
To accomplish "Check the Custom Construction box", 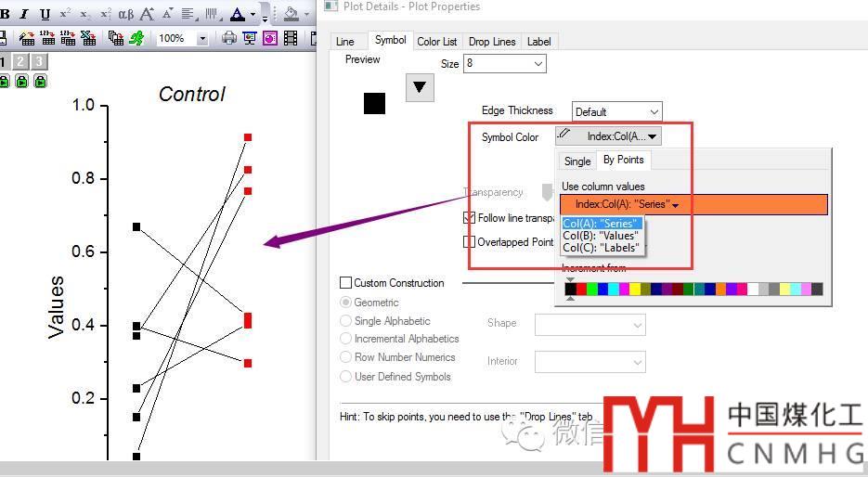I will tap(346, 283).
